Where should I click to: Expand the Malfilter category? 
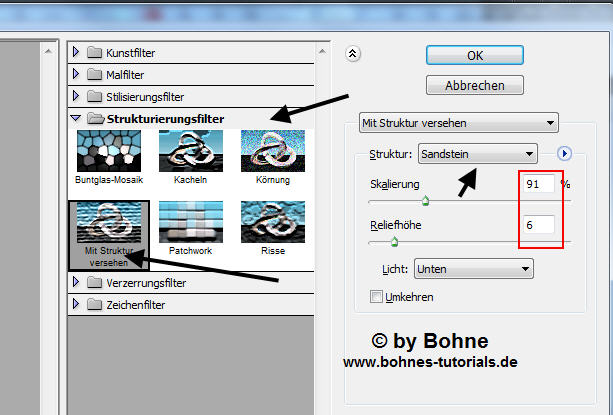(77, 74)
